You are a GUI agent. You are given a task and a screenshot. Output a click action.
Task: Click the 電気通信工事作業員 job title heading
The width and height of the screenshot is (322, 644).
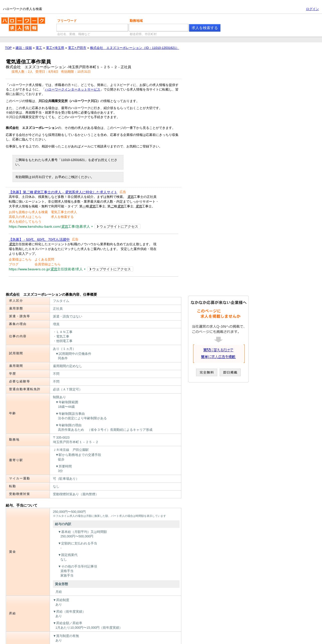pos(28,62)
